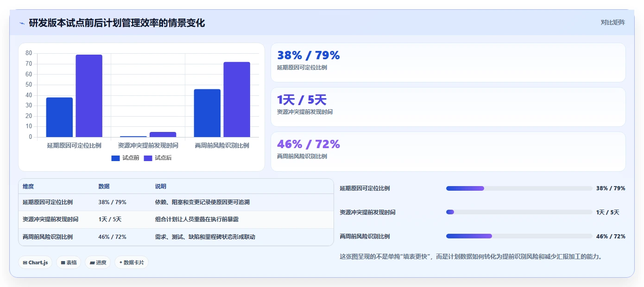This screenshot has height=287, width=644.
Task: Click the 说明 column header
Action: coord(160,187)
